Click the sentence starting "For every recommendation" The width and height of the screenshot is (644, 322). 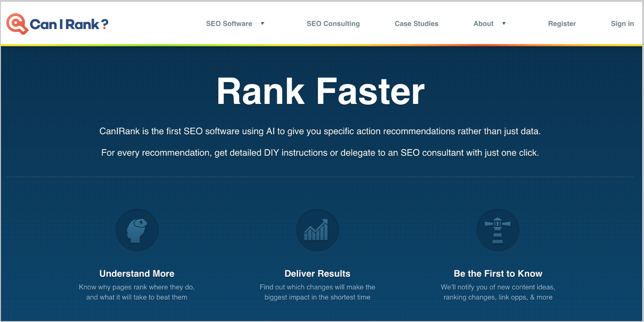pyautogui.click(x=320, y=153)
